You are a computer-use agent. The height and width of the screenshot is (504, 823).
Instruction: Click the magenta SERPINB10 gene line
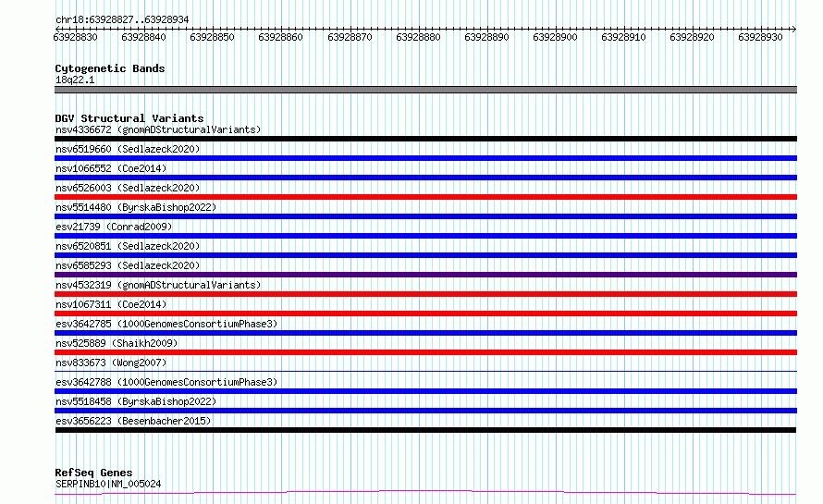point(425,493)
